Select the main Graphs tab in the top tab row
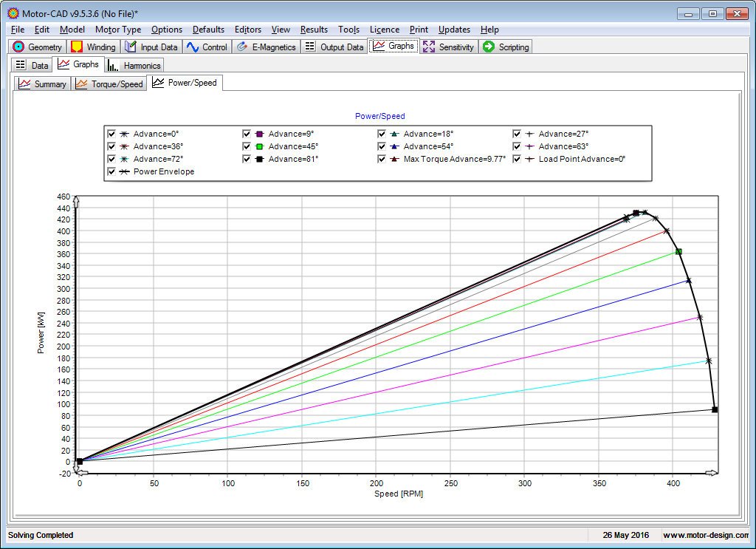The height and width of the screenshot is (549, 756). pos(394,46)
